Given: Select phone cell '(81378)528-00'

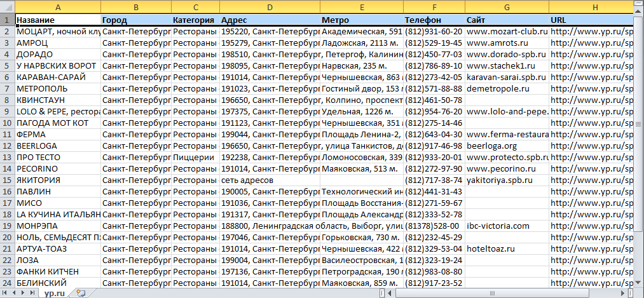Looking at the screenshot, I should (x=434, y=226).
